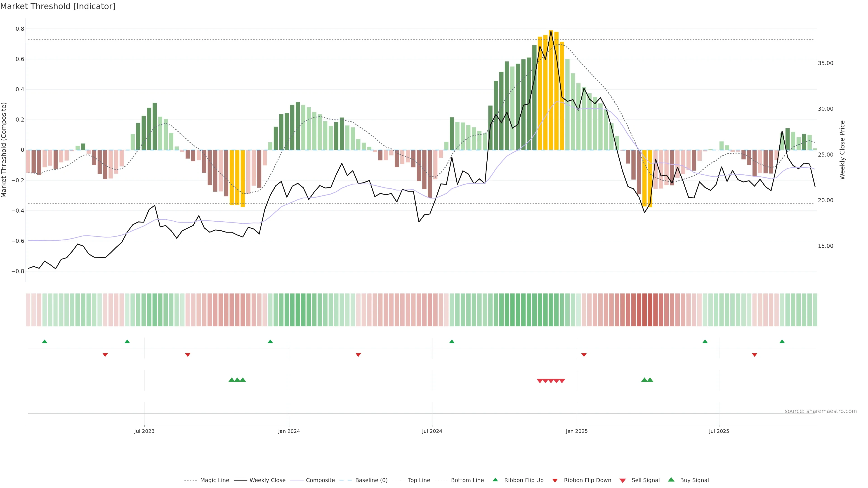
Task: Click the Jan 2024 x-axis label
Action: coord(289,431)
